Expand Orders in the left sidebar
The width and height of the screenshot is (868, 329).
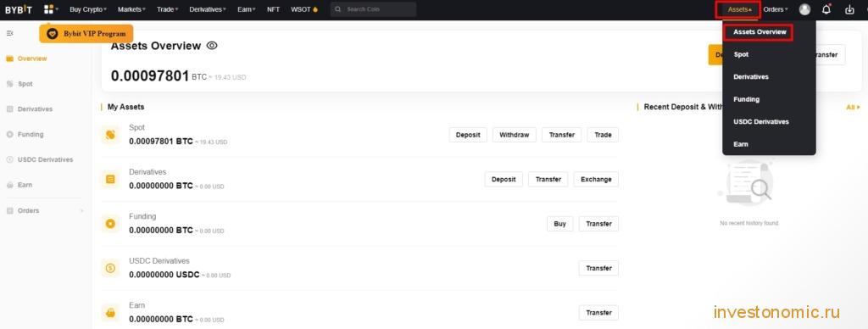click(x=44, y=210)
